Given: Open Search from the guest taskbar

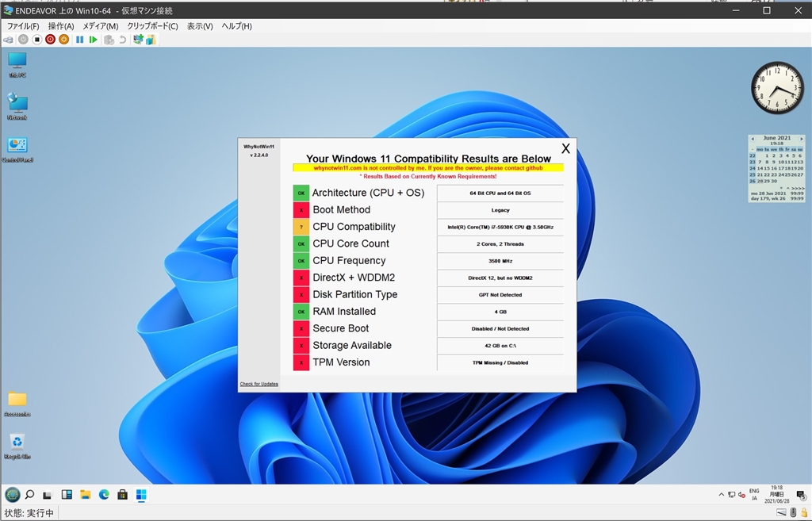Looking at the screenshot, I should click(30, 495).
